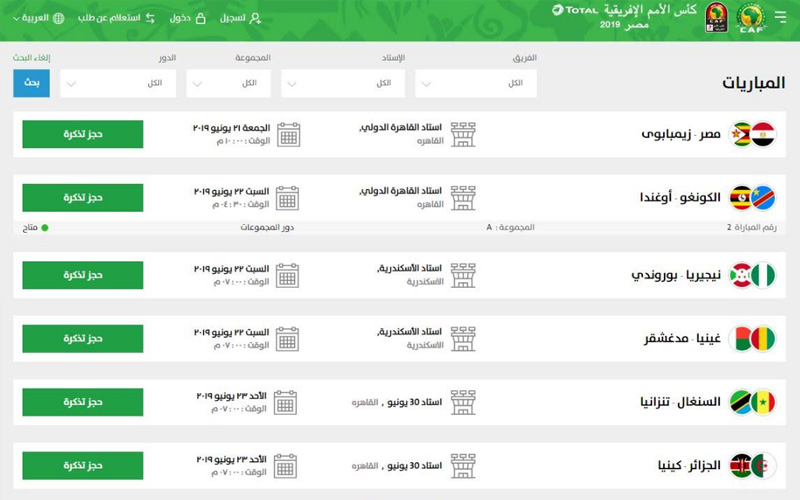Click calendar icon for Egypt-Zimbabwe match
Image resolution: width=800 pixels, height=500 pixels.
[x=287, y=134]
